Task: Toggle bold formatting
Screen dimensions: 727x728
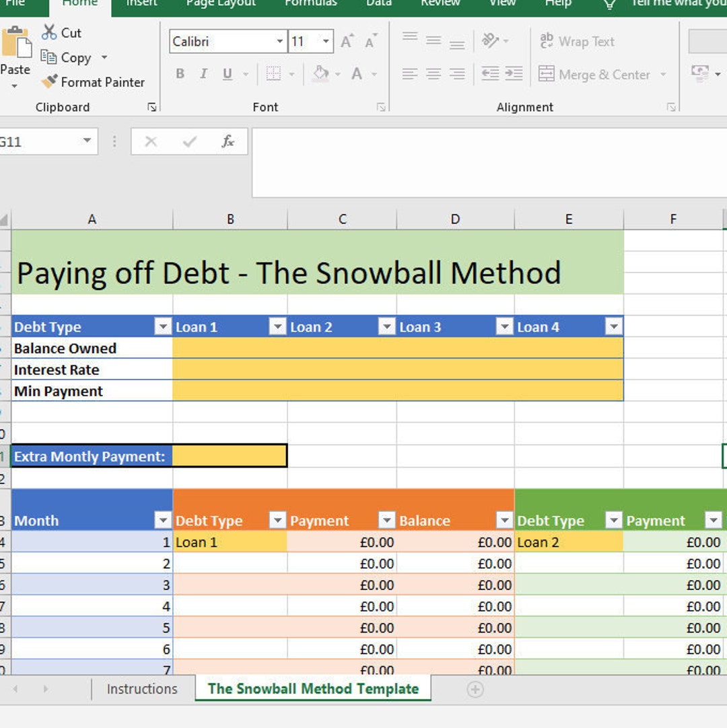Action: point(179,74)
